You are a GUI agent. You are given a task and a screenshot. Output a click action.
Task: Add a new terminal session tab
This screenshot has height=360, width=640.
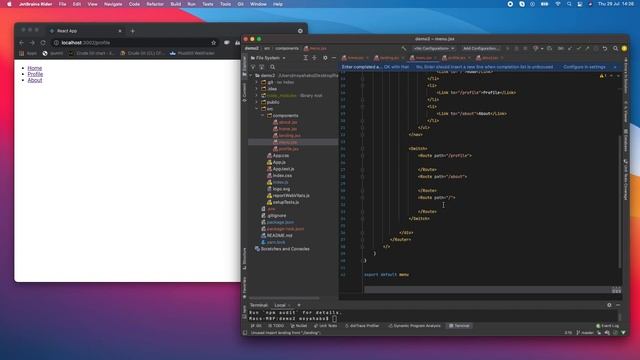[x=299, y=305]
